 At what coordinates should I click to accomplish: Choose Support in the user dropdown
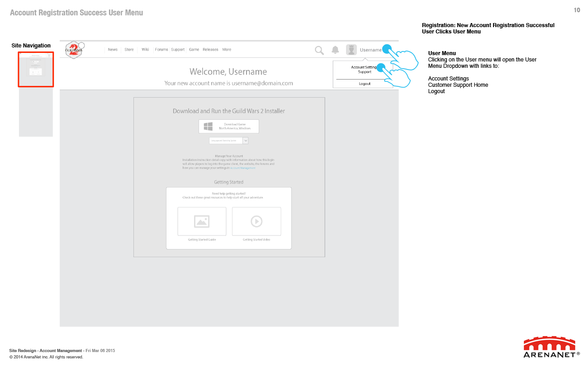tap(365, 72)
